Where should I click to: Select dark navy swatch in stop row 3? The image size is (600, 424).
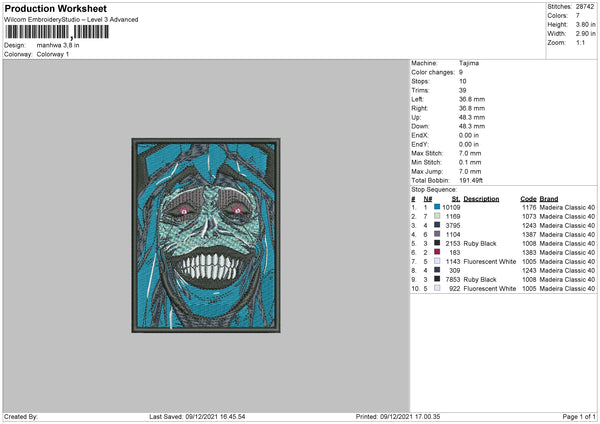coord(437,225)
